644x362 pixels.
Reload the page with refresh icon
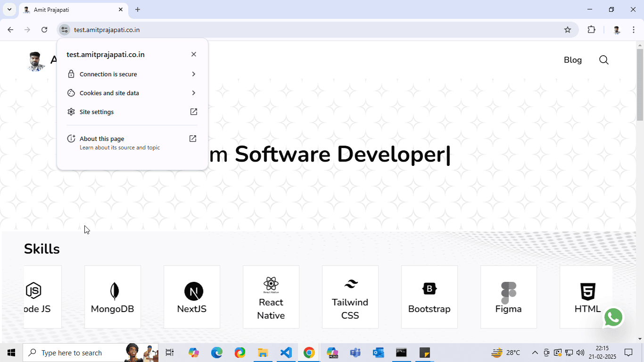[x=44, y=30]
